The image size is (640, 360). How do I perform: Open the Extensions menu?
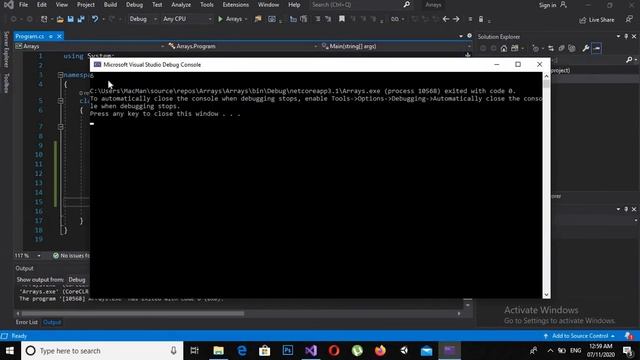[x=236, y=5]
